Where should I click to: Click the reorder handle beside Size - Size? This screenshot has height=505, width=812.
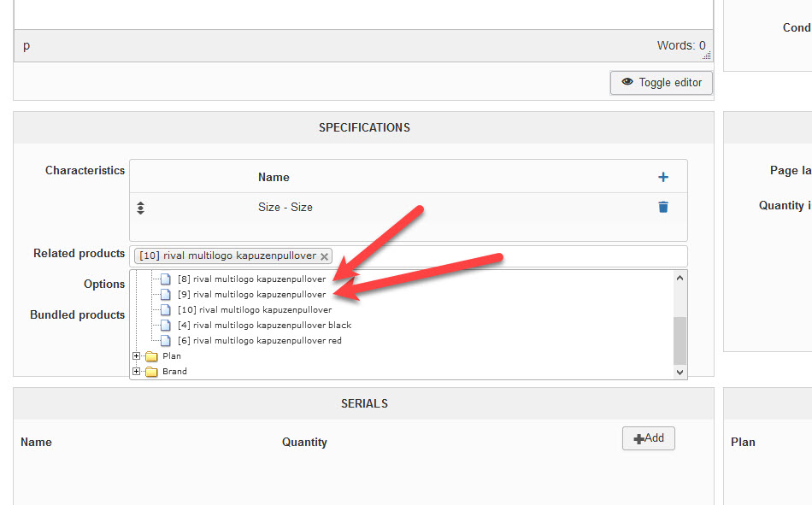click(140, 207)
